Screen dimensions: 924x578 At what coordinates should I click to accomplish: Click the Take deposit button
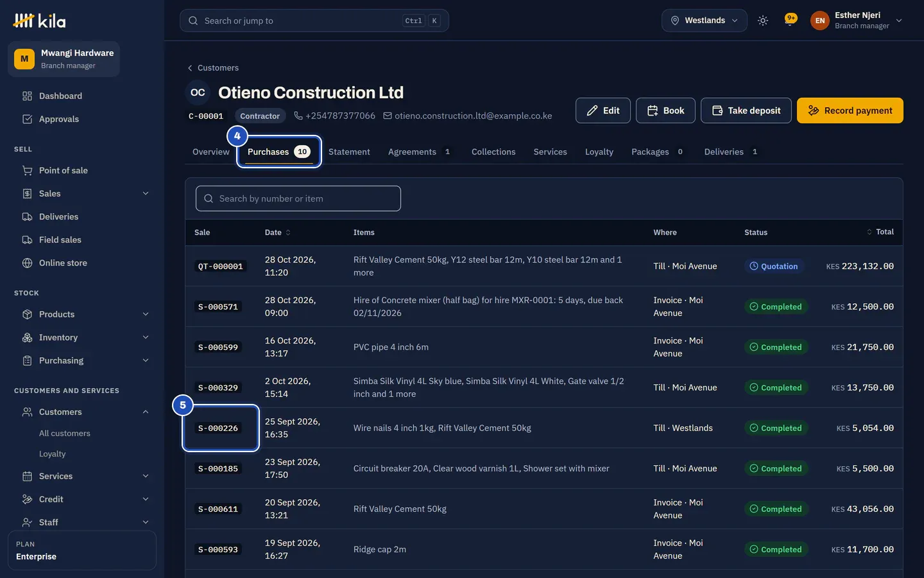pyautogui.click(x=746, y=110)
